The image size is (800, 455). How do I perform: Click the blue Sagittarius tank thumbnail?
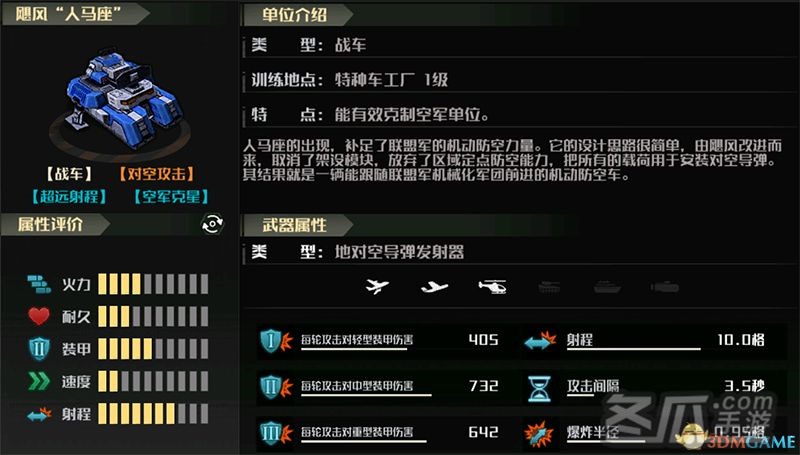click(120, 99)
